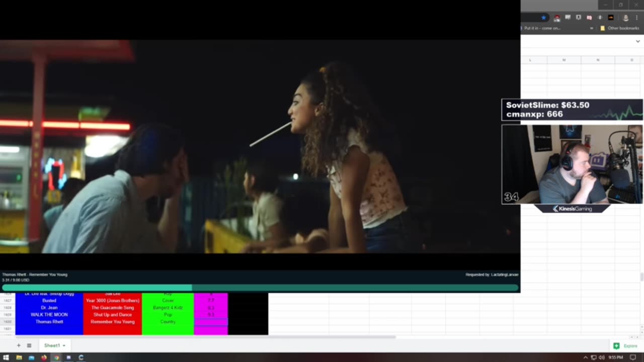Screen dimensions: 644x362
Task: Open the 'Put it in - come on...' bookmark
Action: (542, 28)
